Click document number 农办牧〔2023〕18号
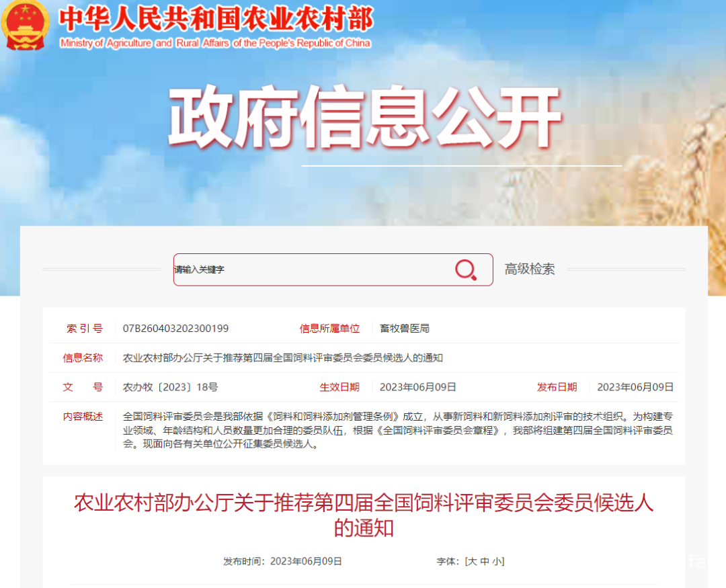This screenshot has height=588, width=726. (x=170, y=387)
